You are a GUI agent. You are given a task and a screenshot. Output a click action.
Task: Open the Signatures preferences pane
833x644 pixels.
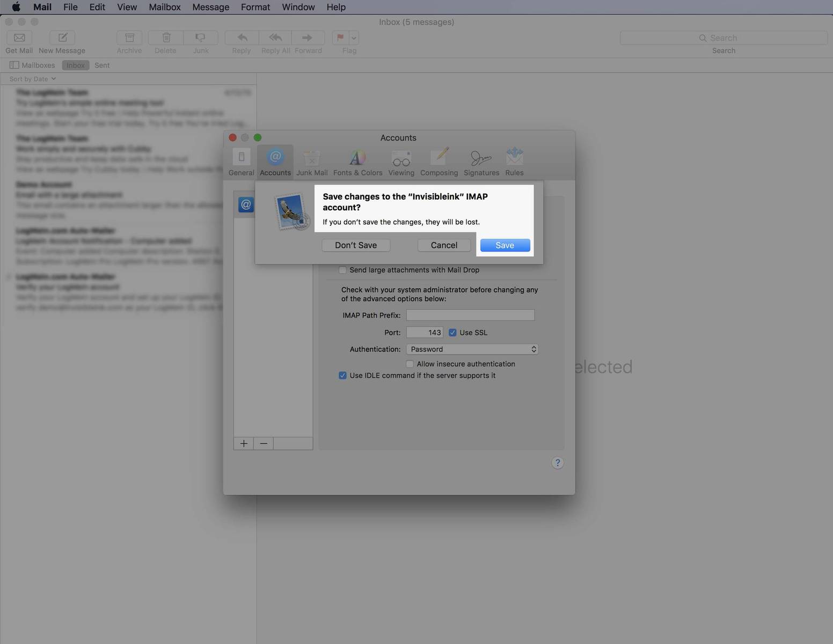[481, 162]
